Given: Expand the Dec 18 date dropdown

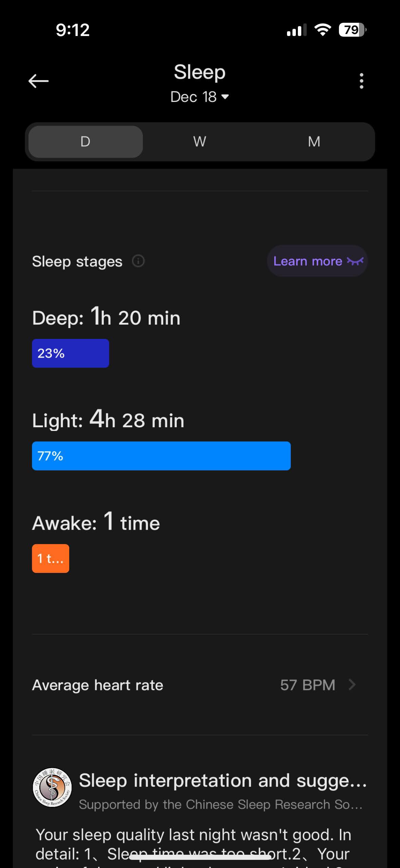Looking at the screenshot, I should click(x=200, y=97).
